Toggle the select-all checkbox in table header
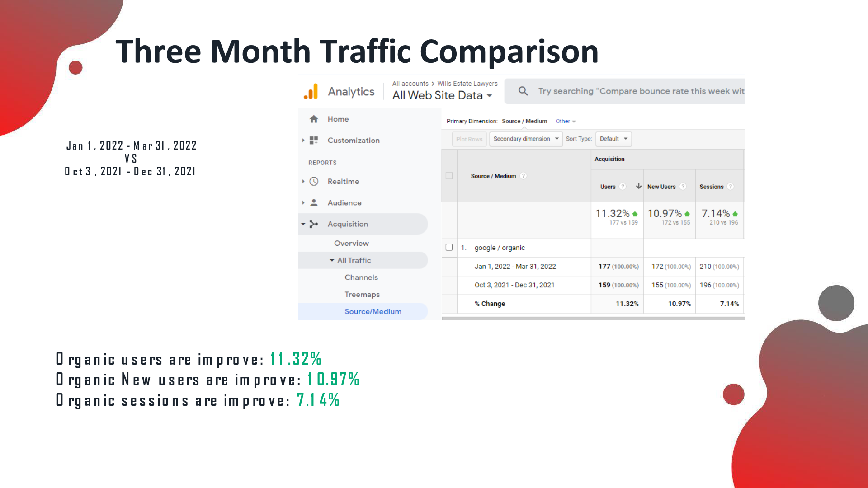The height and width of the screenshot is (488, 868). 449,176
